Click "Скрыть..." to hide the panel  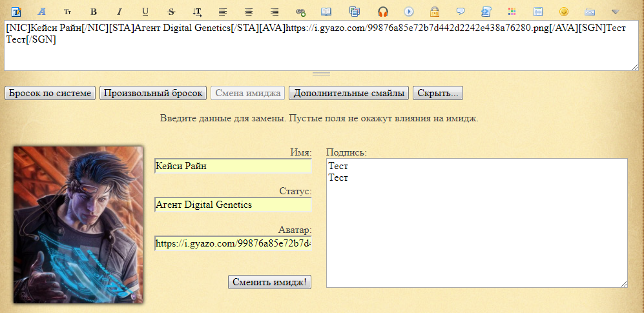point(437,93)
